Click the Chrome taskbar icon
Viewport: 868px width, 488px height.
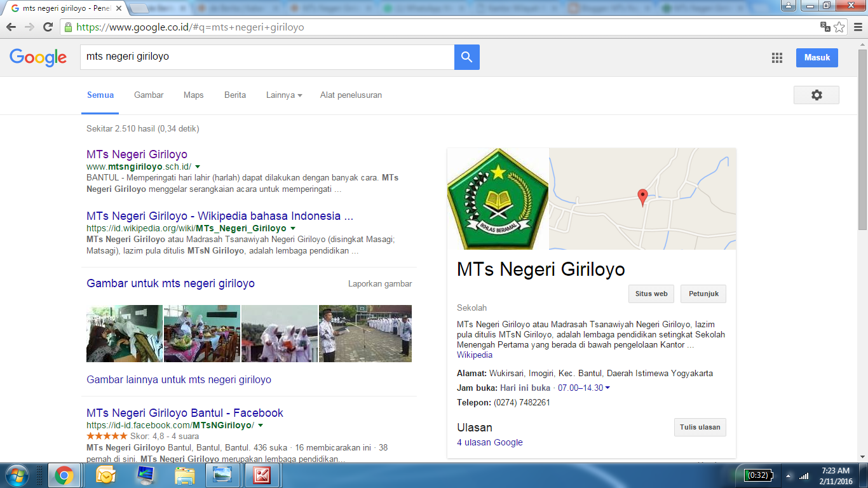[64, 475]
